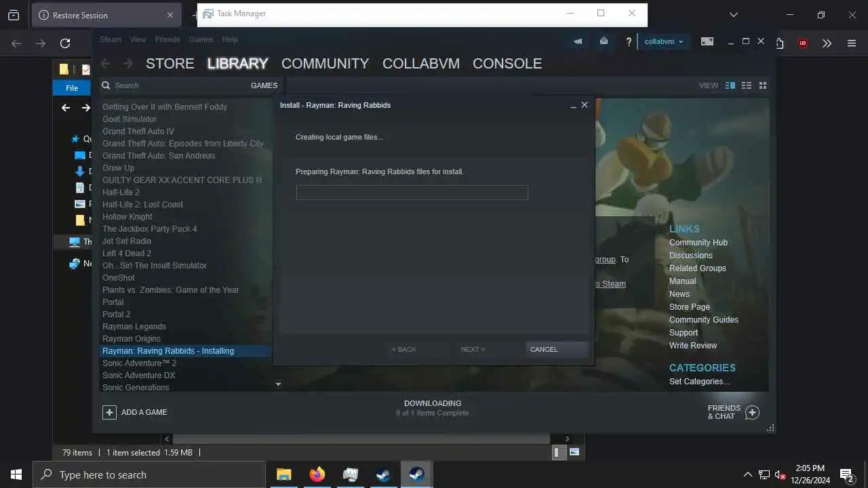
Task: Open the CONSOLE tab
Action: pyautogui.click(x=507, y=64)
